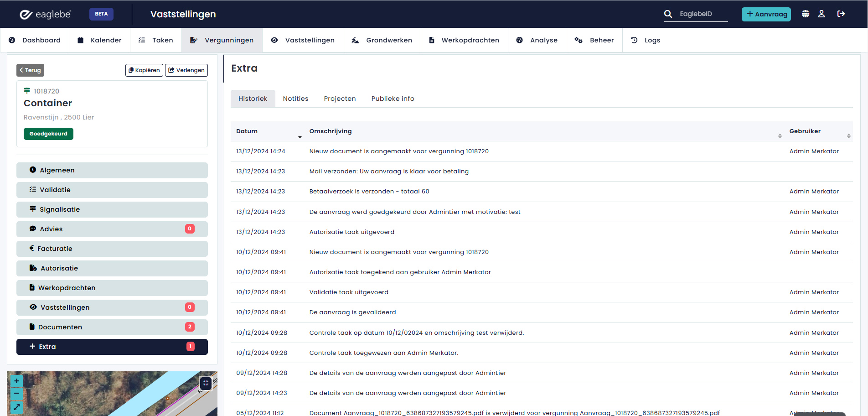Open the Validatie section

tap(112, 190)
